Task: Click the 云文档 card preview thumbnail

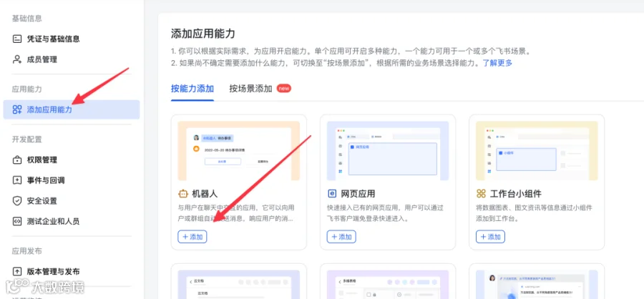Action: [238, 284]
